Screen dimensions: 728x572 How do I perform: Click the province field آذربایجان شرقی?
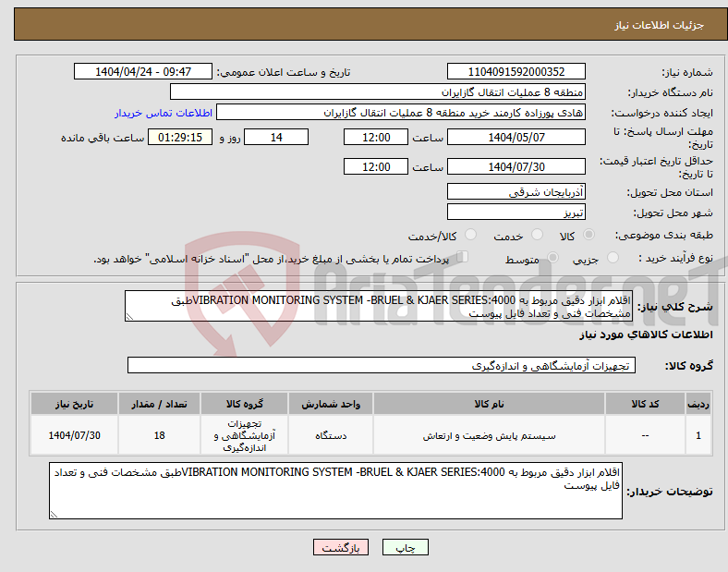516,191
